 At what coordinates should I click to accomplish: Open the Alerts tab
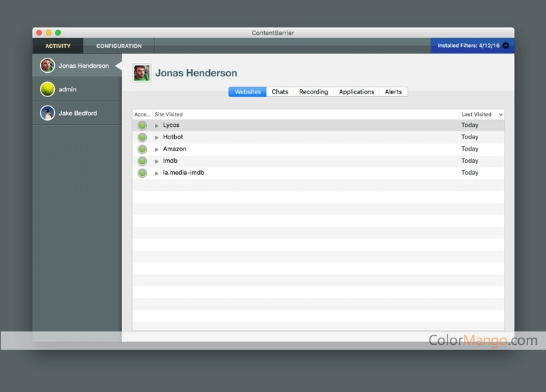pos(393,92)
